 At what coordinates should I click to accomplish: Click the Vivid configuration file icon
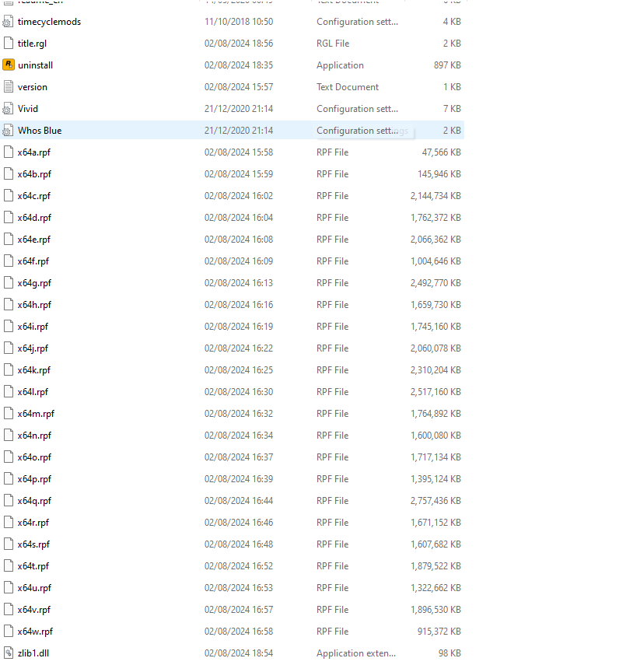pos(8,109)
